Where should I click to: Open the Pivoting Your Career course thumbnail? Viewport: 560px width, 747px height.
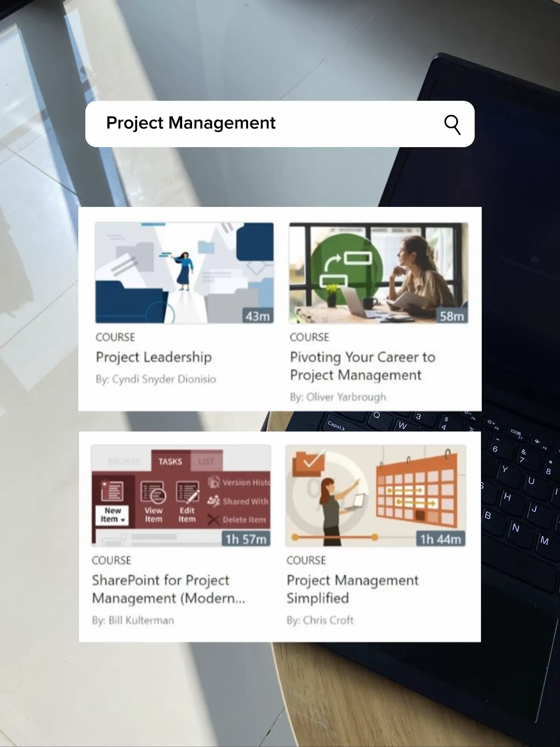tap(379, 273)
